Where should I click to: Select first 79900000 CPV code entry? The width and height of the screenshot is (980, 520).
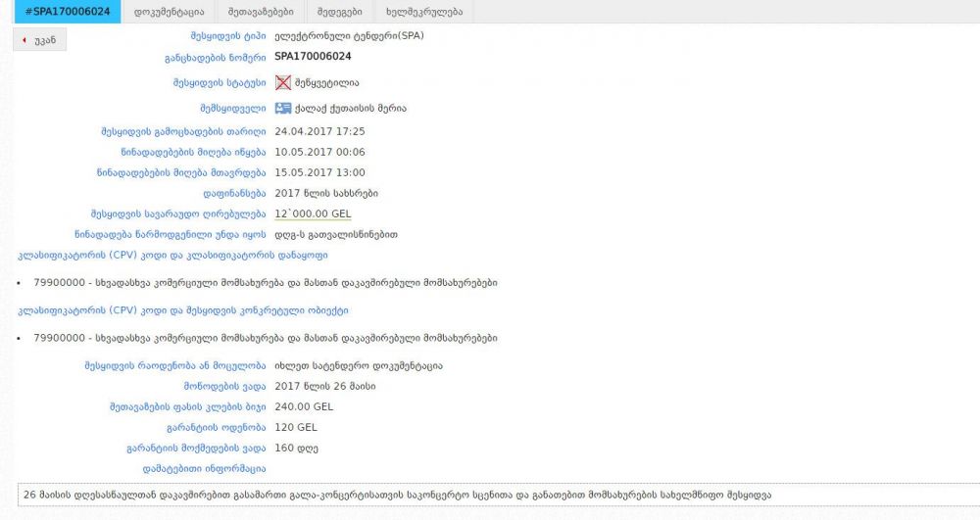(265, 283)
